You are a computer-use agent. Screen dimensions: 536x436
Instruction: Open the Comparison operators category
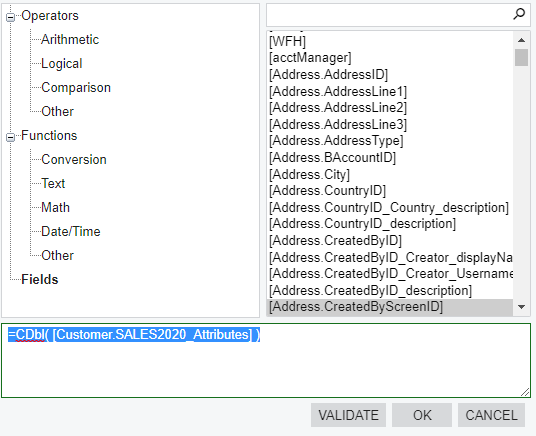coord(76,88)
